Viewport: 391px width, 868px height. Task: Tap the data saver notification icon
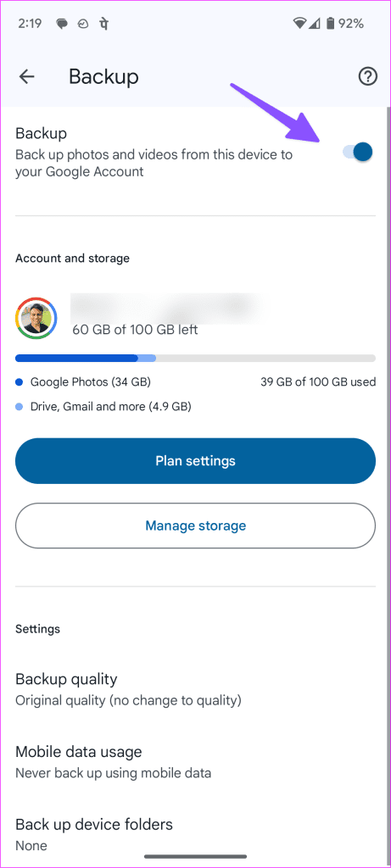coord(83,24)
